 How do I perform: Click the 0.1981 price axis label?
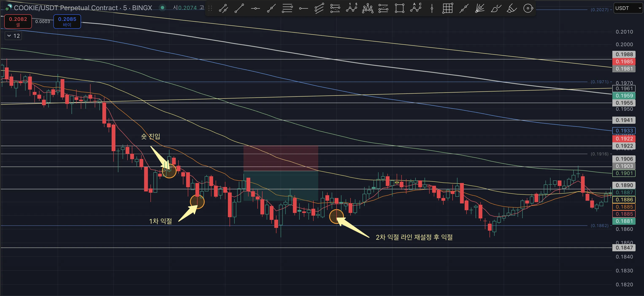(x=624, y=69)
